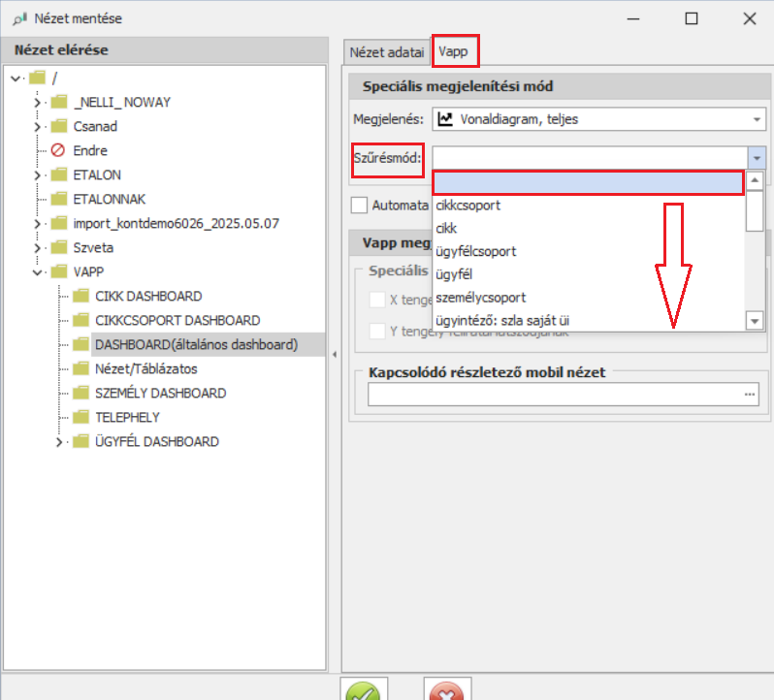Screen dimensions: 774x700
Task: Collapse the VAPP tree node
Action: (x=38, y=272)
